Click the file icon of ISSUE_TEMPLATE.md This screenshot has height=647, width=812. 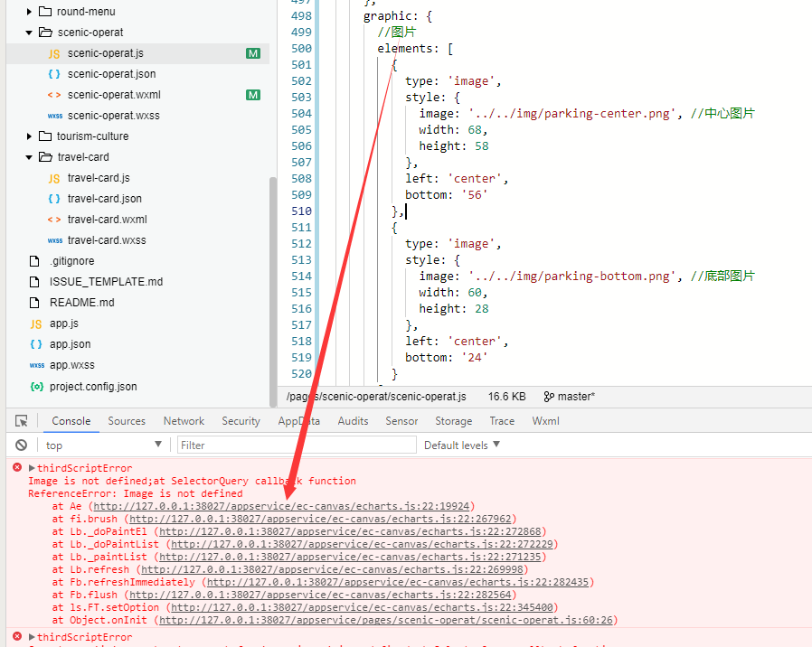(x=34, y=282)
